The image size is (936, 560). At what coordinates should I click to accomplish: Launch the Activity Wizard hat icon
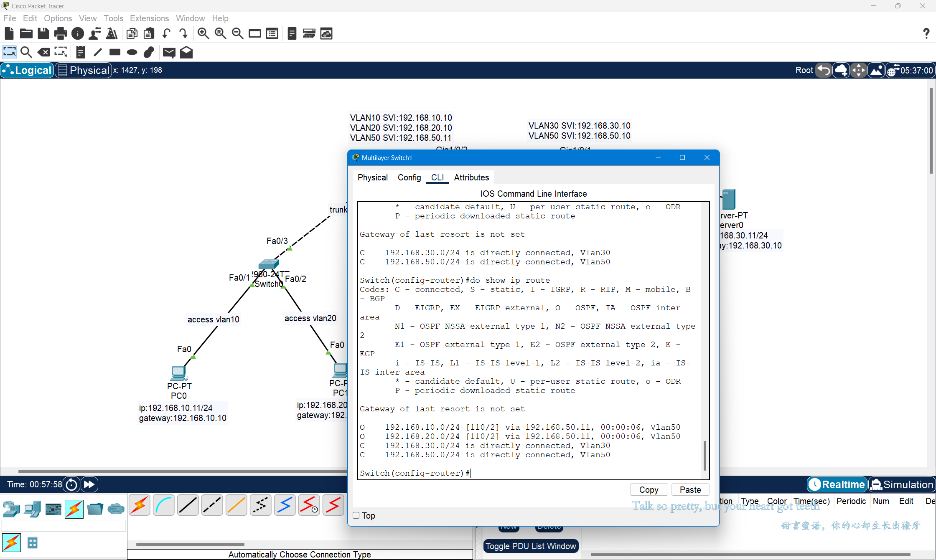pos(112,33)
